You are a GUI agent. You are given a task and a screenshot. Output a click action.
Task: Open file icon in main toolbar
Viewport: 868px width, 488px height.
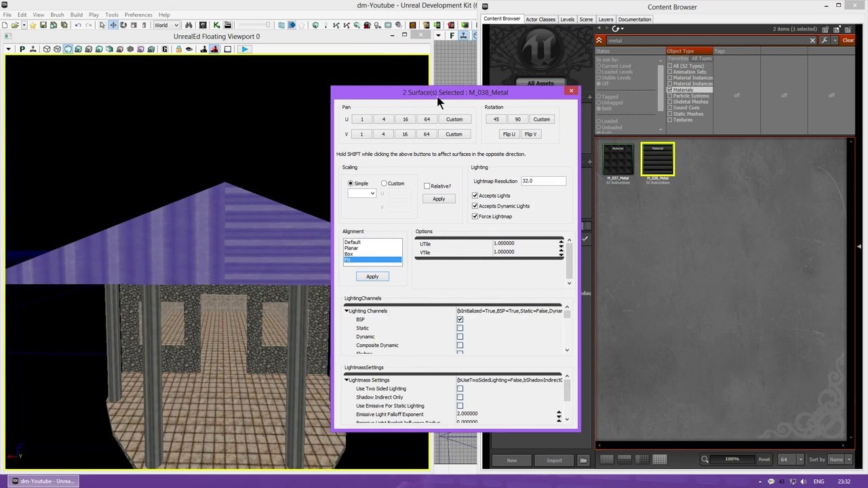(x=15, y=25)
